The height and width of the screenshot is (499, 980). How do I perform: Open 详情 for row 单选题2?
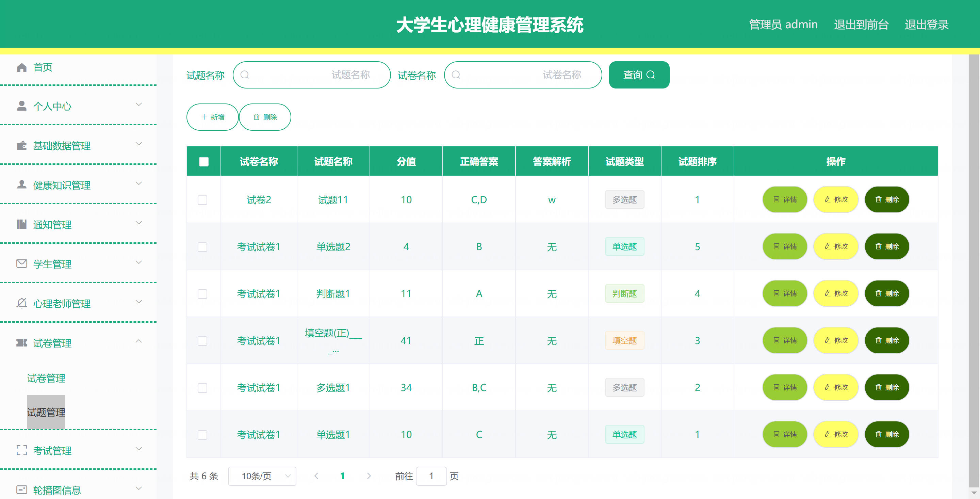pyautogui.click(x=785, y=247)
